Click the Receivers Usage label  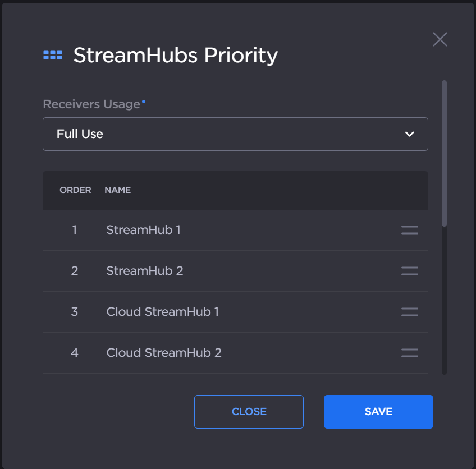pyautogui.click(x=91, y=104)
